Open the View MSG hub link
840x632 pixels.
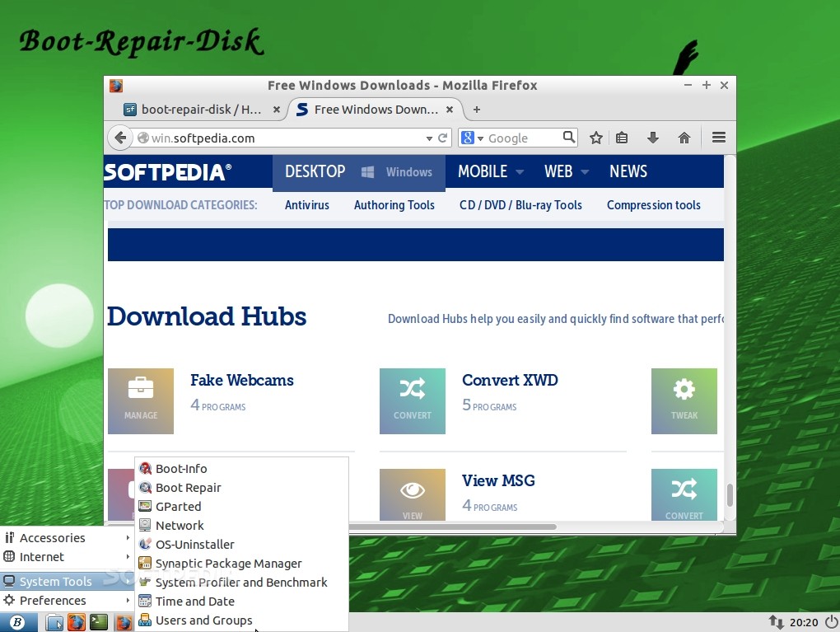[x=498, y=481]
